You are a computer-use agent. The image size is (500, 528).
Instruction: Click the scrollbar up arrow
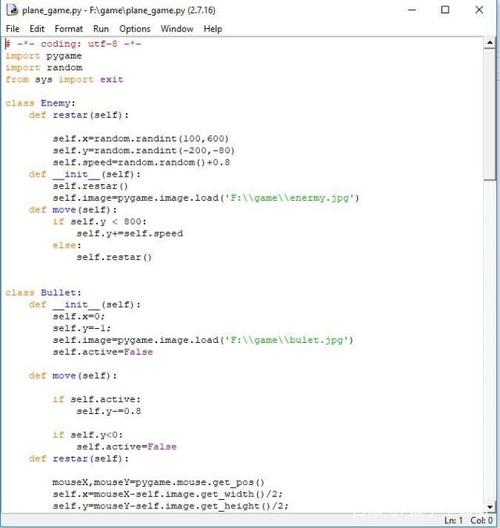(x=490, y=43)
